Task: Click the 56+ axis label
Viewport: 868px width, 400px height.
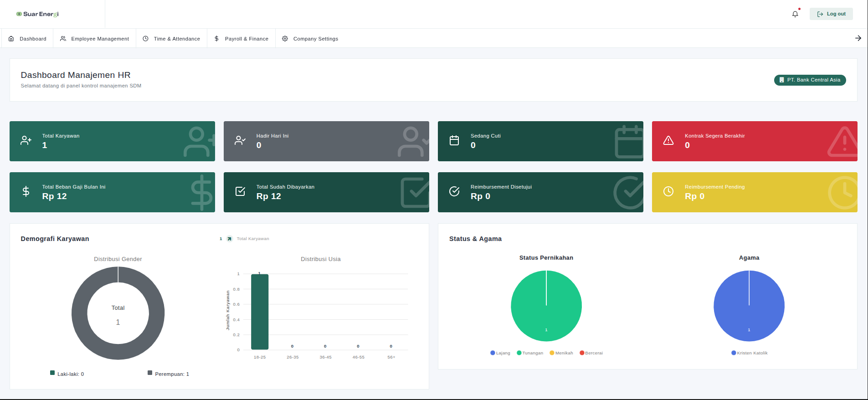Action: (391, 357)
